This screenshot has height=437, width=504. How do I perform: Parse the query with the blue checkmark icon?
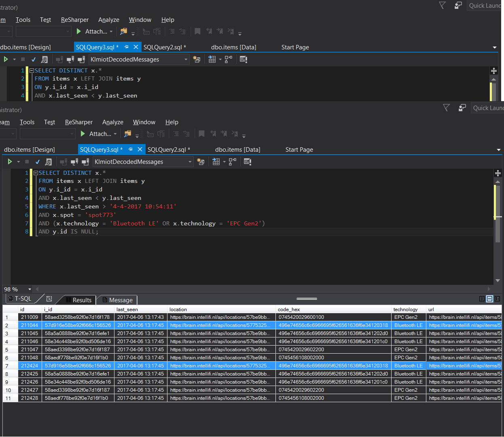[x=37, y=161]
